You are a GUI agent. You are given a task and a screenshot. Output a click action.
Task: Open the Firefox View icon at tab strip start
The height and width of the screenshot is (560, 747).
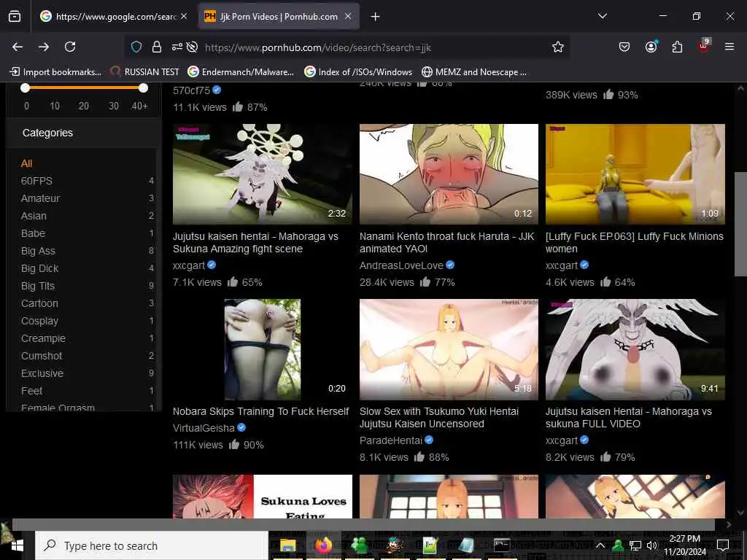coord(15,17)
